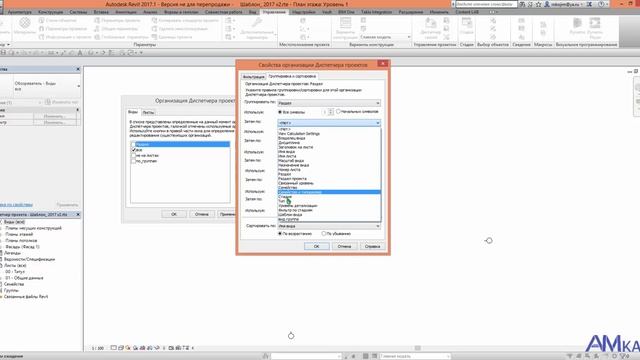Click favorites star icon in title bar
Viewport: 640px width, 360px height.
(x=538, y=4)
